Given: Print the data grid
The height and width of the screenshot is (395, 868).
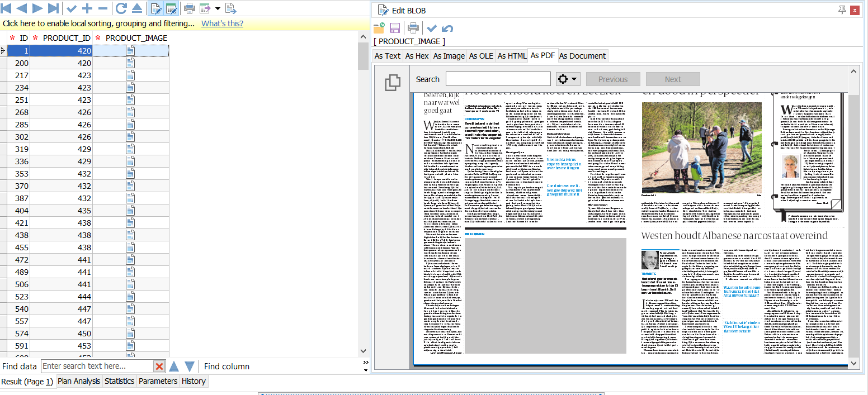Looking at the screenshot, I should coord(190,8).
